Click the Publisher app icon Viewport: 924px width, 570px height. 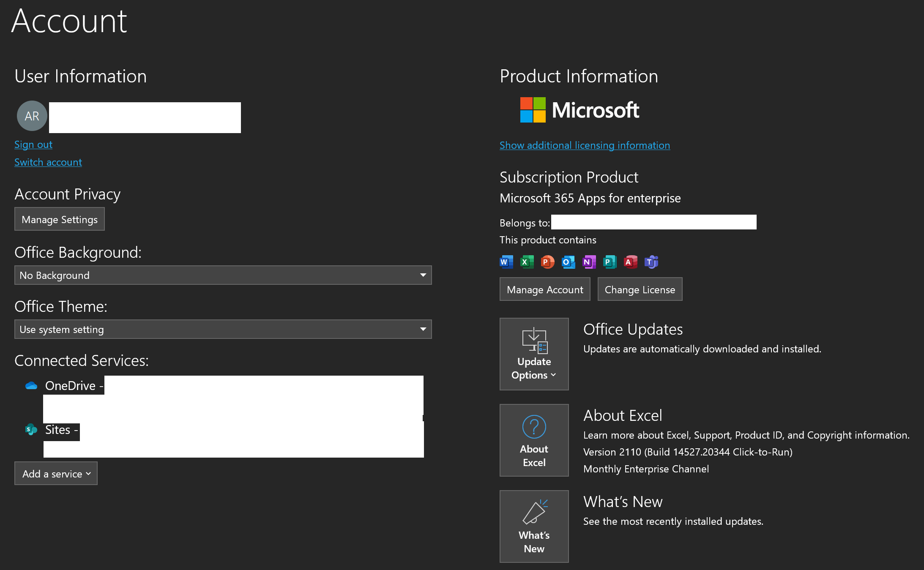[x=610, y=262]
